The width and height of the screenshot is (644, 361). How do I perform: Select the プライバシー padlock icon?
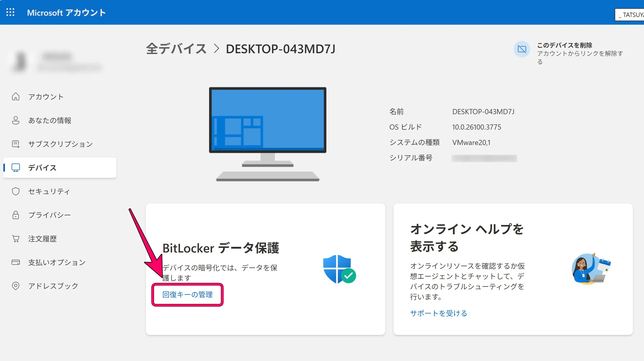pos(16,215)
